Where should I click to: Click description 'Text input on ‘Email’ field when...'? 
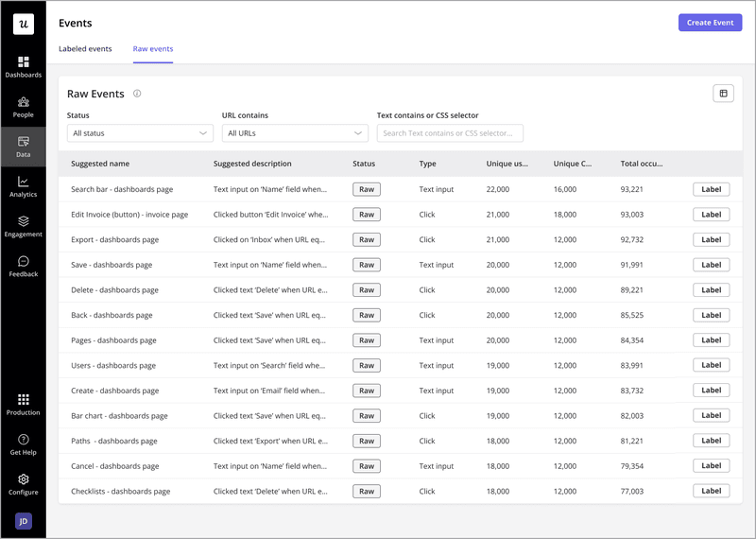coord(269,391)
